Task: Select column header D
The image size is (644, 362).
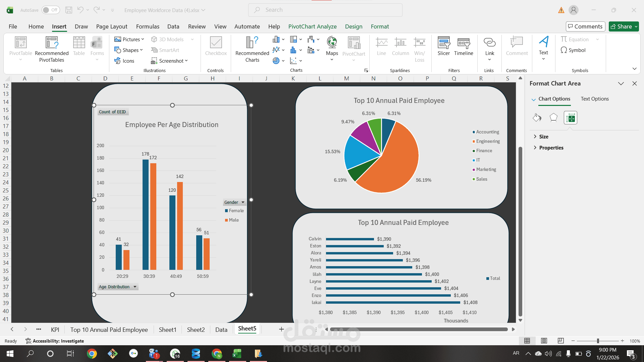Action: (x=105, y=78)
